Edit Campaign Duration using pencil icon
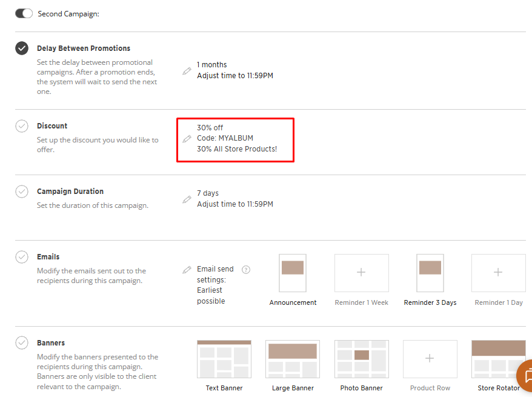This screenshot has height=397, width=532. point(187,199)
